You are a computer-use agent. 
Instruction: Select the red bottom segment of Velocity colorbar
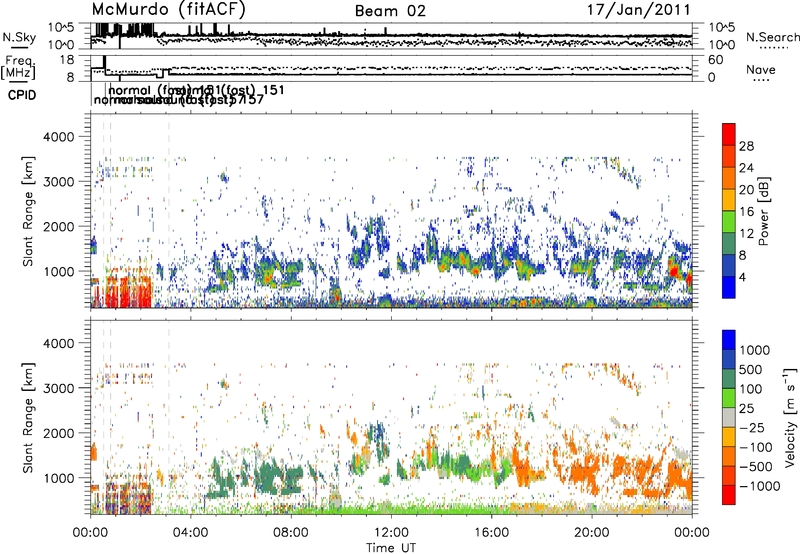[x=729, y=495]
